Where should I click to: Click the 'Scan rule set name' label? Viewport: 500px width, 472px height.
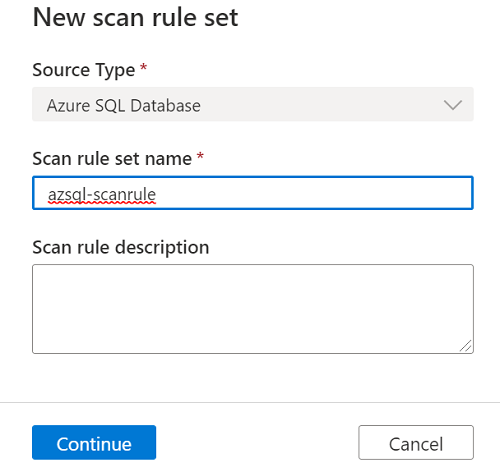point(112,159)
